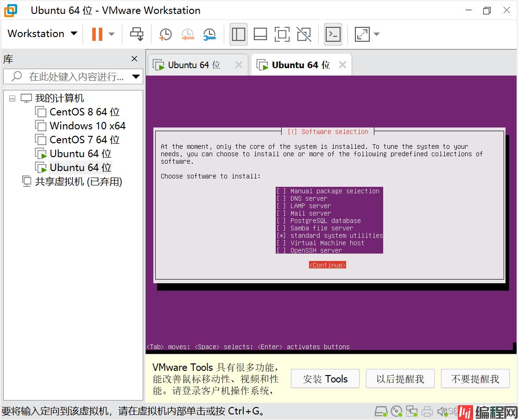
Task: Select CentOS 8 64 位 in library
Action: 84,112
